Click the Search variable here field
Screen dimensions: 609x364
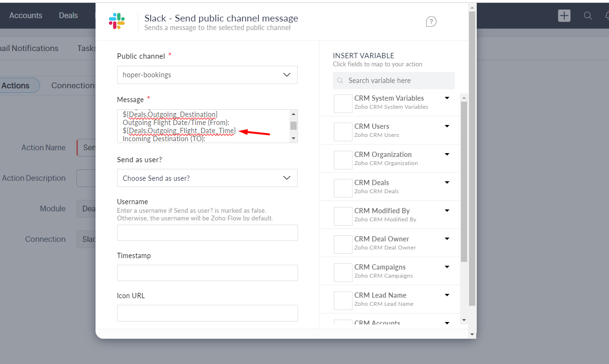(x=394, y=81)
